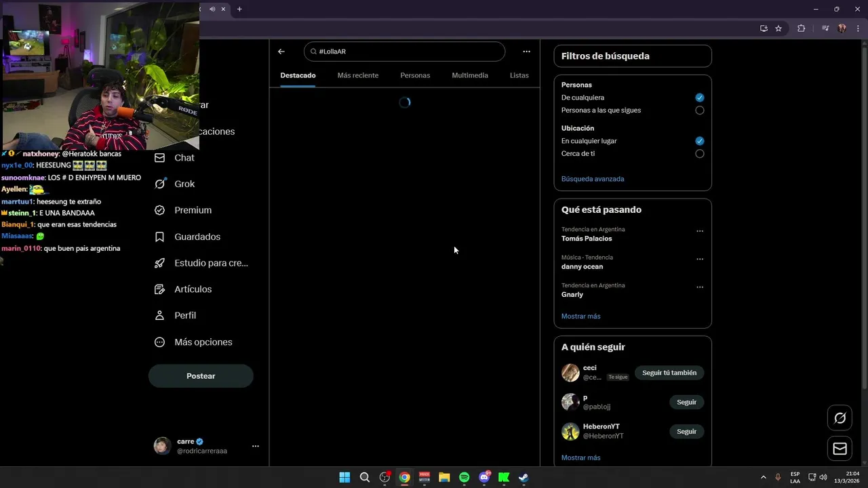
Task: Go back with the arrow beside the search box
Action: (x=281, y=52)
